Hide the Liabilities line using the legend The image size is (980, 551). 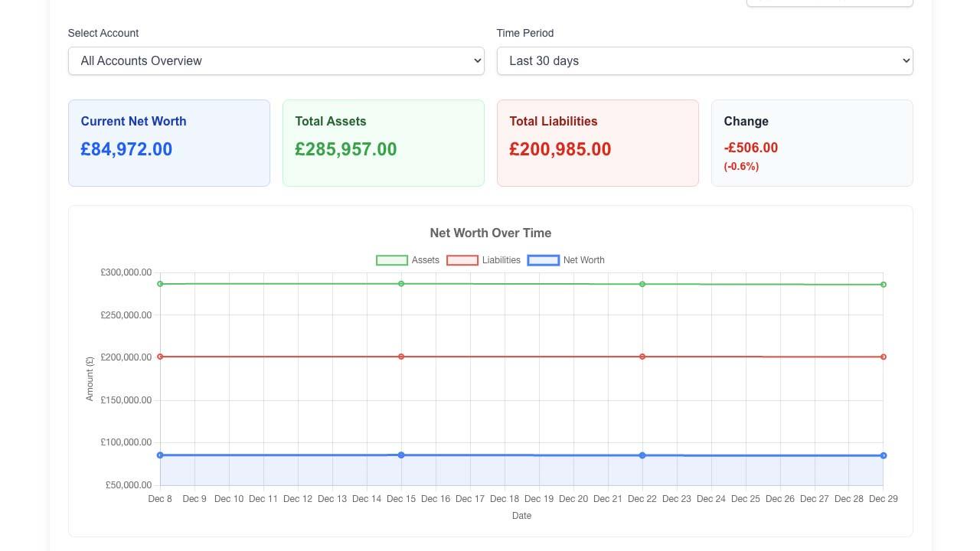point(482,259)
